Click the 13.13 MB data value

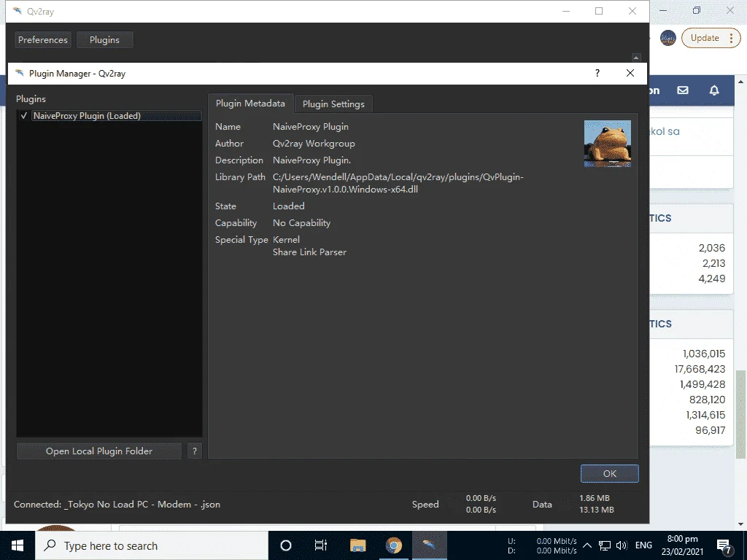(x=597, y=510)
